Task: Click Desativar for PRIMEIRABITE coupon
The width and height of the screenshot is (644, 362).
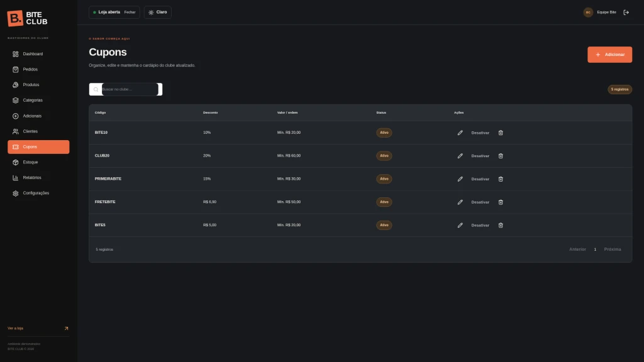Action: [x=480, y=179]
